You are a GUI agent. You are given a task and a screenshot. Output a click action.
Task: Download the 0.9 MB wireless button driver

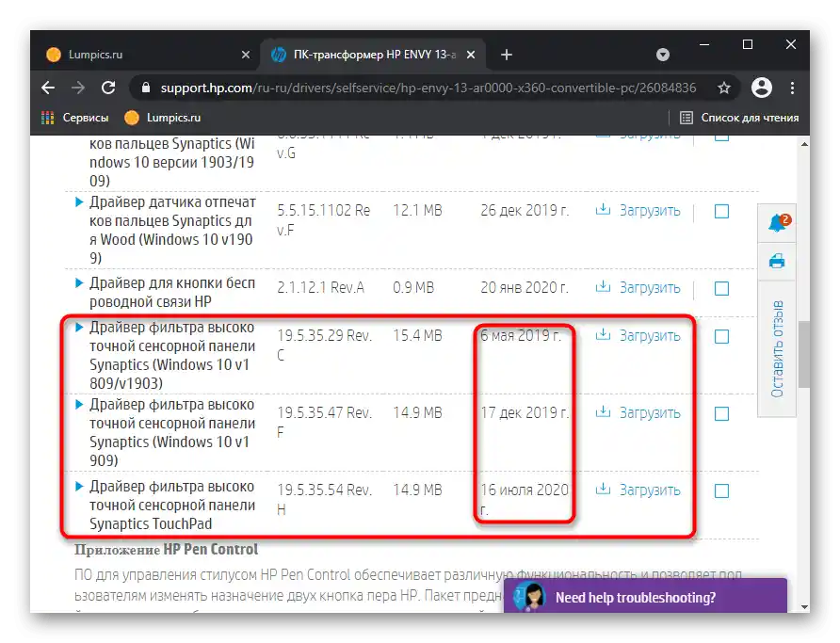(649, 287)
